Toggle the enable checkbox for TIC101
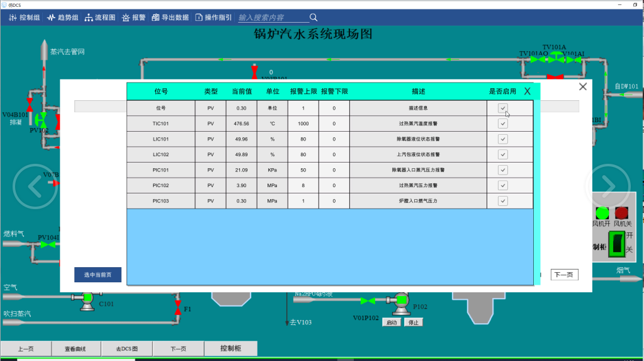The image size is (644, 361). click(x=502, y=123)
